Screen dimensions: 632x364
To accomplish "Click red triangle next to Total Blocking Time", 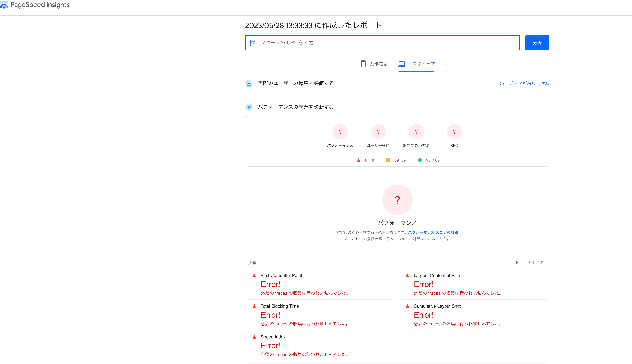I will (x=254, y=306).
